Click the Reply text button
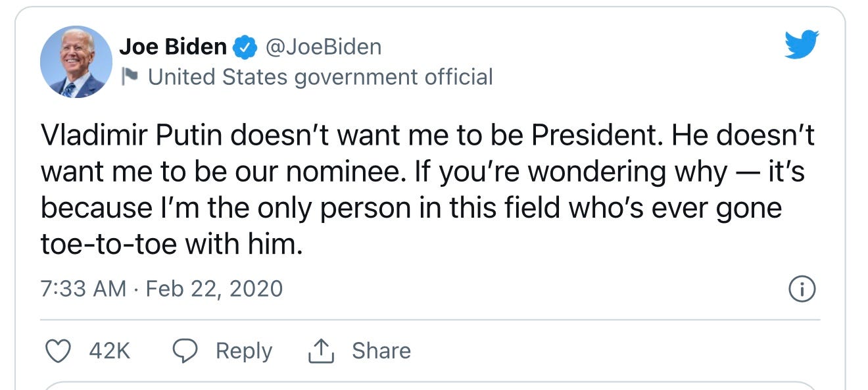 [244, 351]
